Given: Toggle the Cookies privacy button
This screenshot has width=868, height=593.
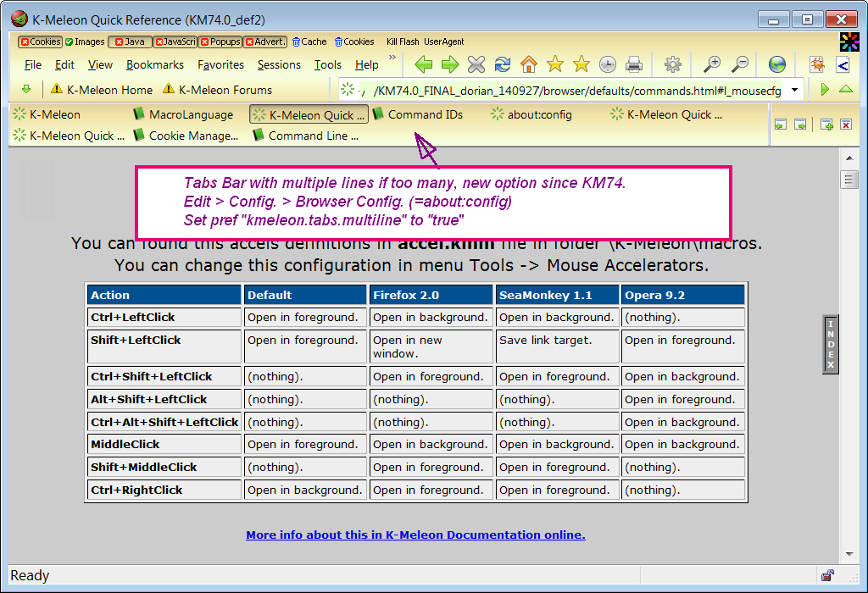Looking at the screenshot, I should click(x=41, y=42).
